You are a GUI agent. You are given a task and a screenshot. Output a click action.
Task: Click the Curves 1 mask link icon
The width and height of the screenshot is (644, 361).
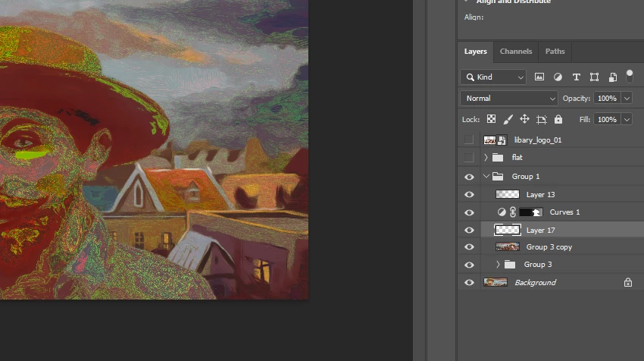pos(513,212)
